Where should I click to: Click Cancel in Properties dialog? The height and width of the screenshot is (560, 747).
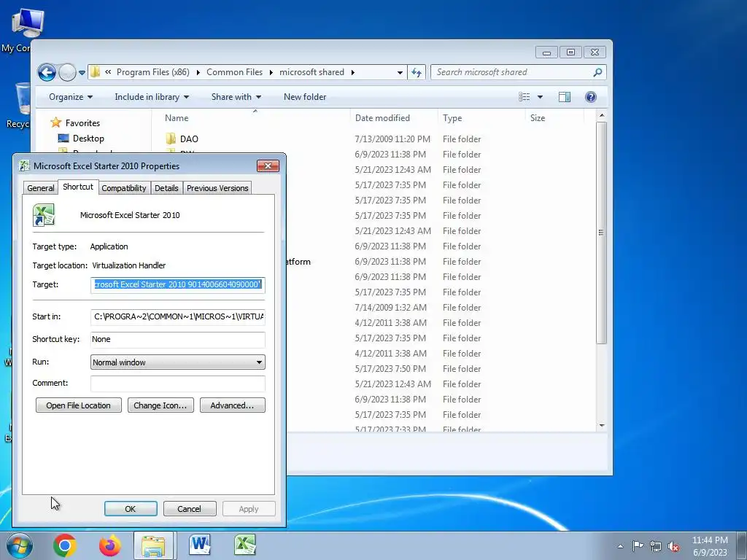point(190,508)
